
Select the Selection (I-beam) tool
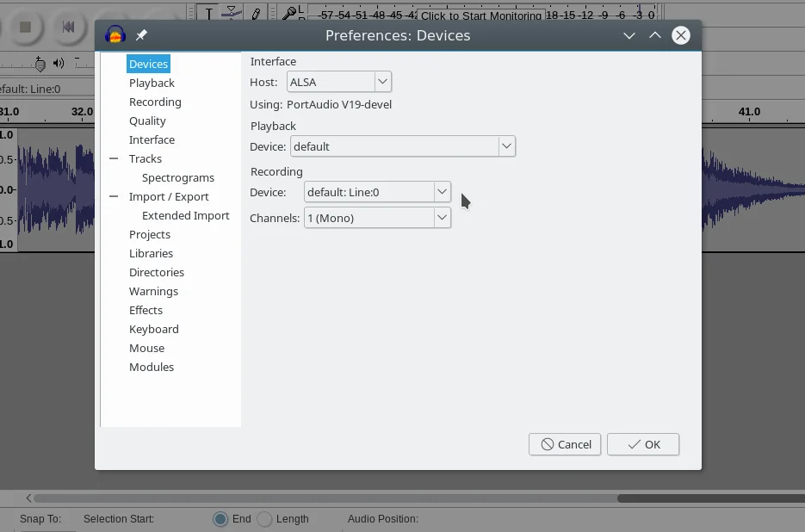(x=208, y=12)
